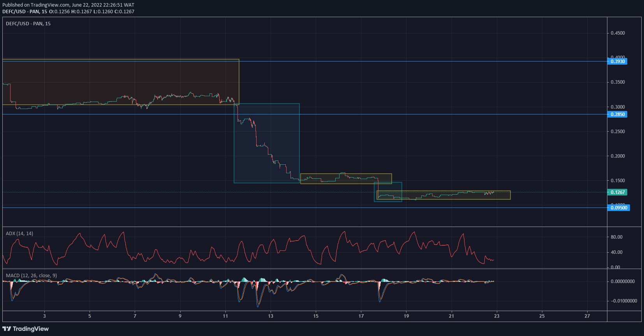Click the 0.4500 price axis tick
The image size is (644, 336).
click(618, 33)
